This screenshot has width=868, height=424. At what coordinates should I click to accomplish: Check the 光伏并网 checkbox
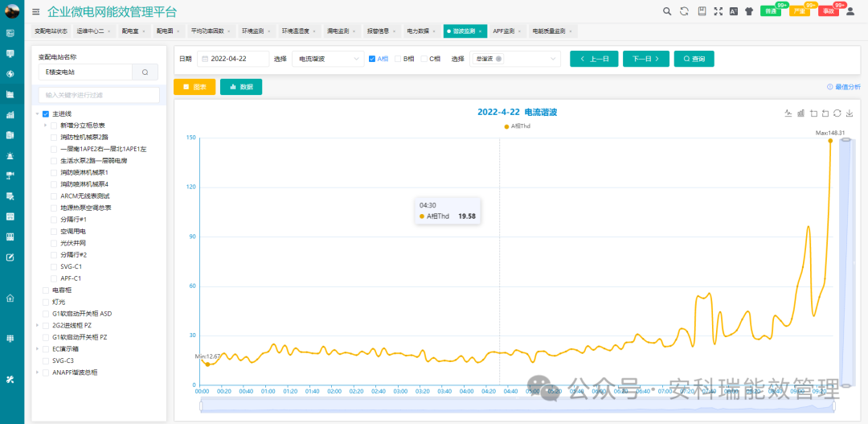point(54,243)
